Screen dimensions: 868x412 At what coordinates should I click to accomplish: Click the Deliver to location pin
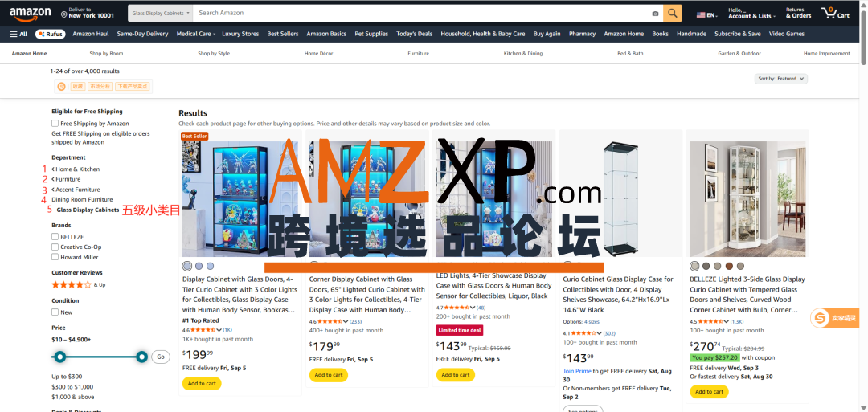pos(64,14)
